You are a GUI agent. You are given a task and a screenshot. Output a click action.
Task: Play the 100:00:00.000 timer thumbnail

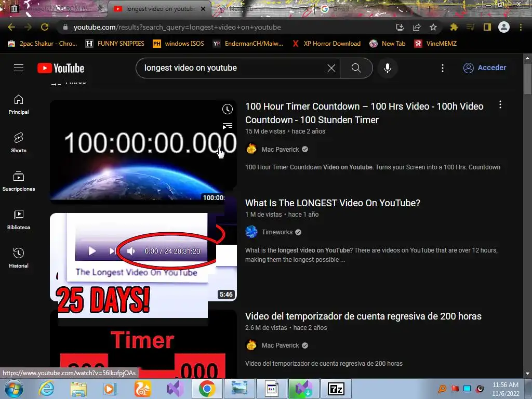click(x=143, y=151)
